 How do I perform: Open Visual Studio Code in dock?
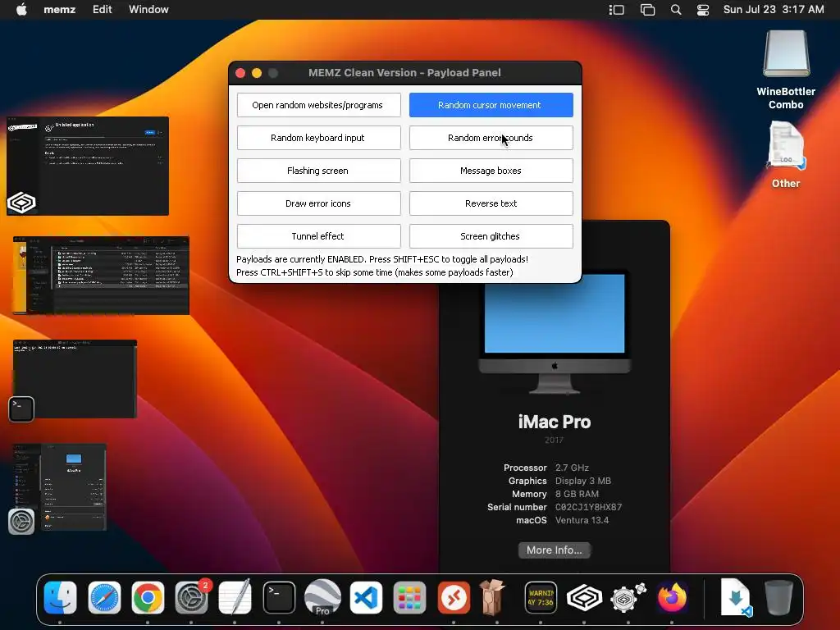click(367, 597)
